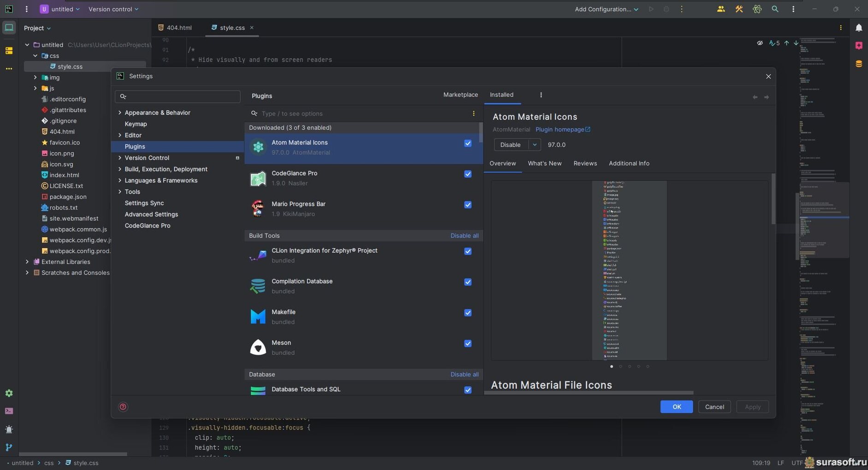The image size is (868, 470).
Task: Disable Mario Progress Bar plugin checkbox
Action: [468, 205]
